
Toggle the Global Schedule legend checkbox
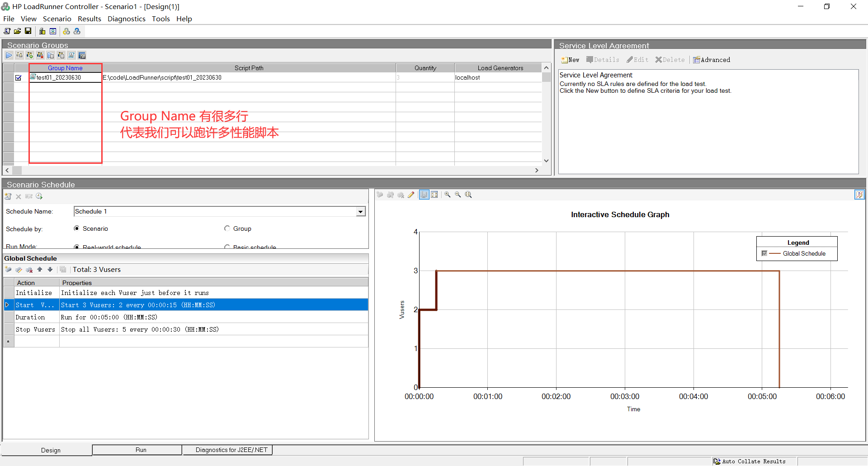click(x=764, y=253)
